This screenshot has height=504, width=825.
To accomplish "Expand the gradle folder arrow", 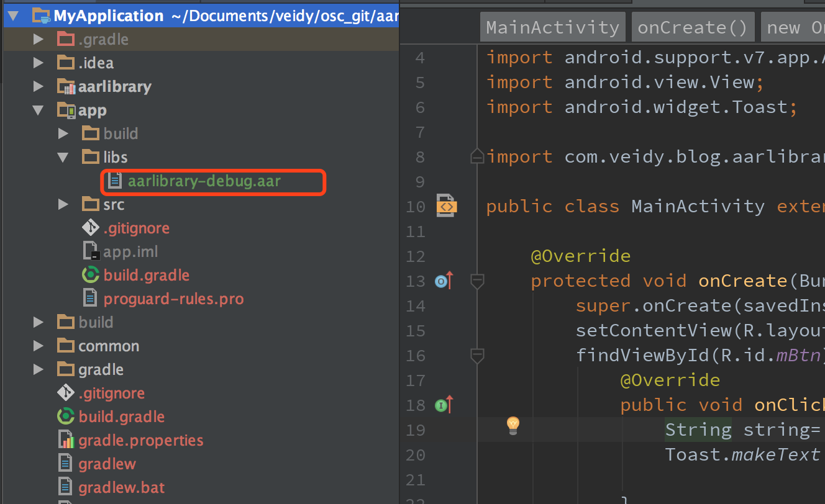I will tap(39, 370).
